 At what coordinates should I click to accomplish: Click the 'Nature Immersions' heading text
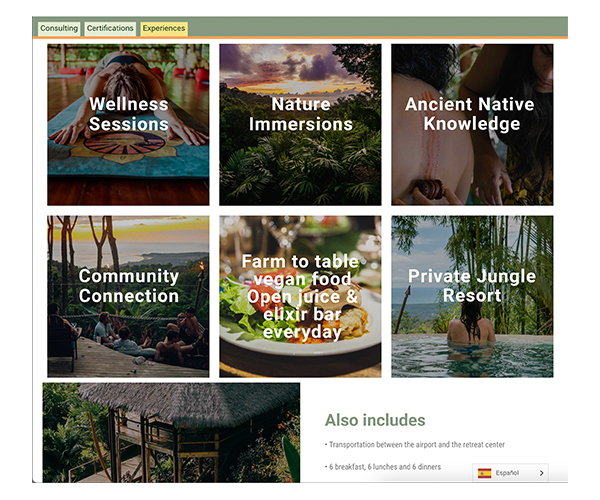pyautogui.click(x=300, y=114)
